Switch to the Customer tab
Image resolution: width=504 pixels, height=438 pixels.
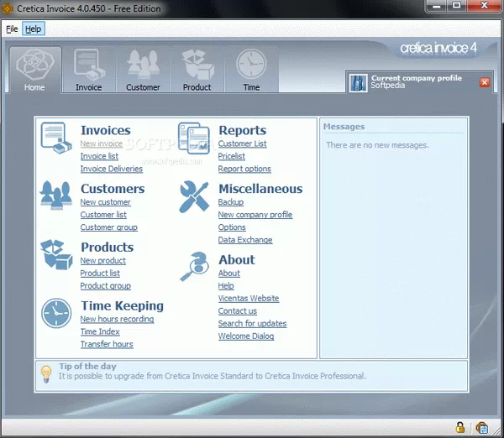click(x=143, y=70)
